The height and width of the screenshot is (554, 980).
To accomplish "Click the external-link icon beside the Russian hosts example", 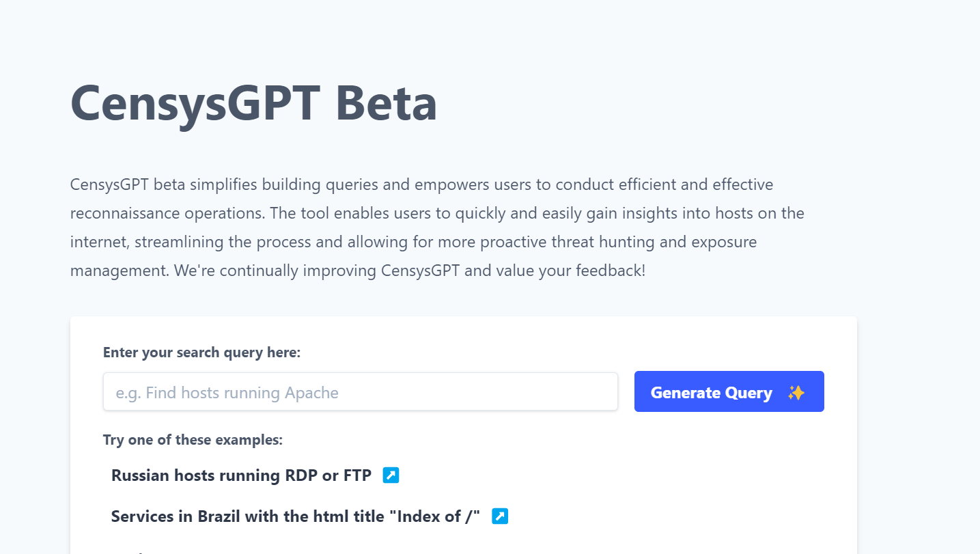I will coord(391,475).
